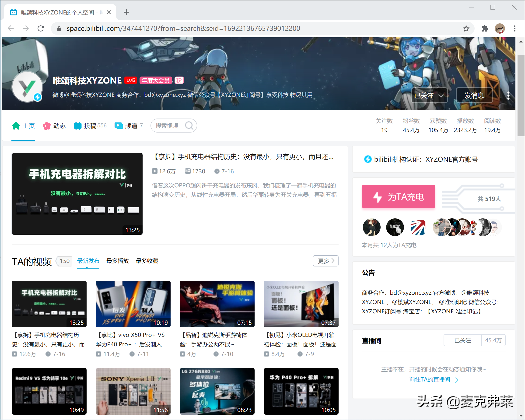This screenshot has width=525, height=420.
Task: Toggle the 已关注 follow dropdown button
Action: [429, 95]
